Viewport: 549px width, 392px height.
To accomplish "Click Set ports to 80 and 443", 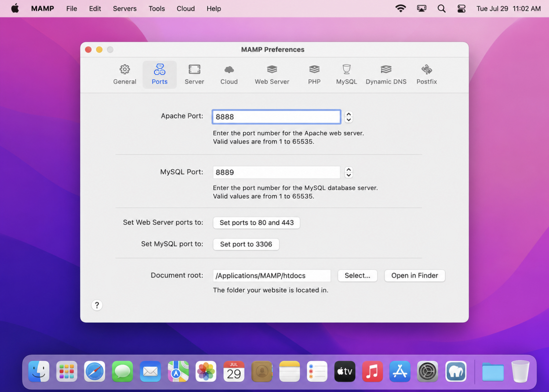I will [257, 222].
